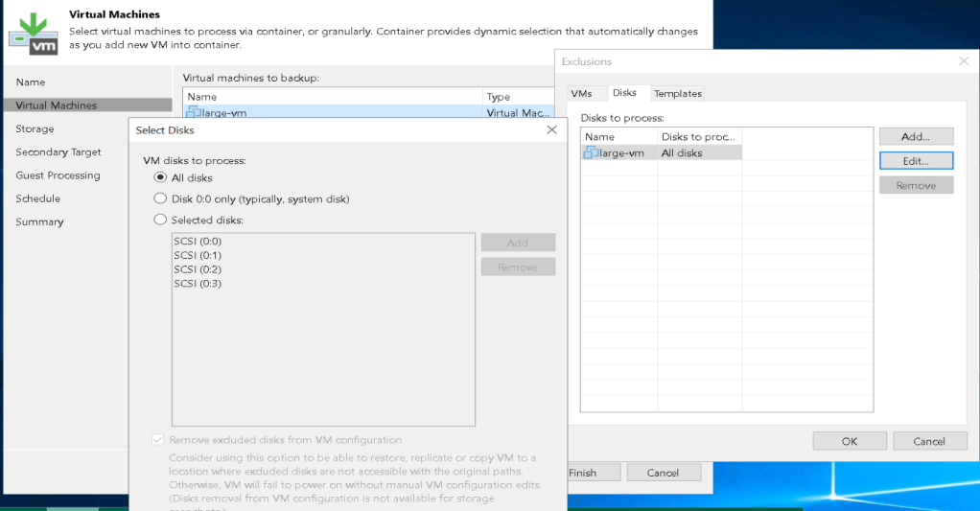Open Guest Processing wizard step
The image size is (980, 511).
tap(58, 175)
